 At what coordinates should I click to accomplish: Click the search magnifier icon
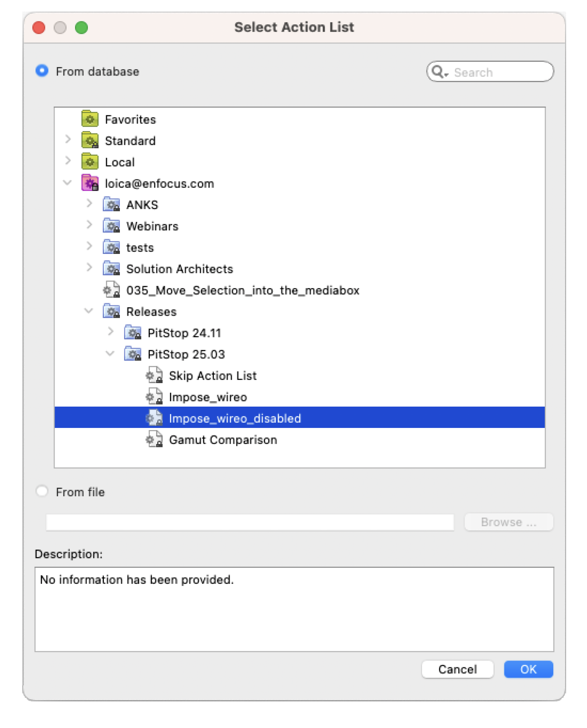click(440, 72)
